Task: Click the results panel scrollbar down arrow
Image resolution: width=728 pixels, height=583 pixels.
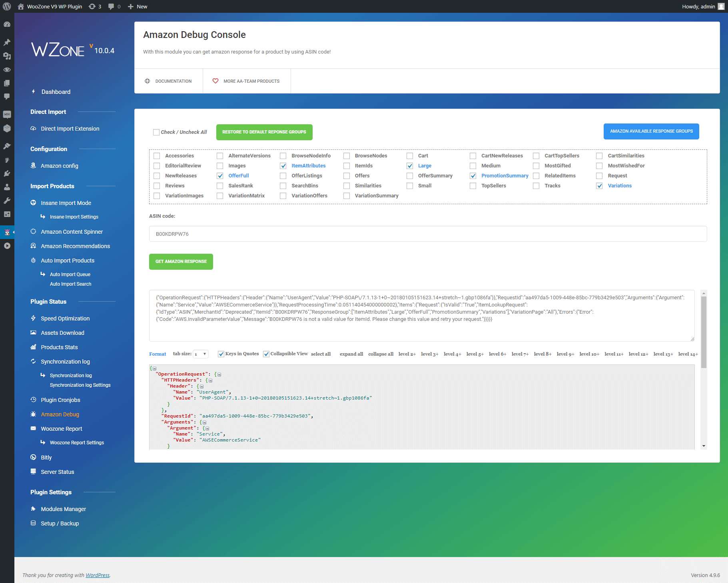Action: 704,446
